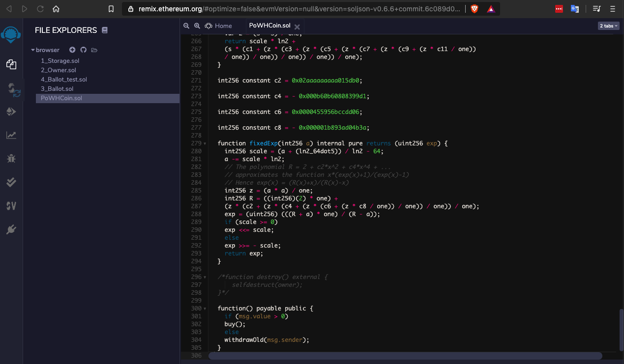624x364 pixels.
Task: Open the Solidity compiler panel
Action: [x=11, y=89]
